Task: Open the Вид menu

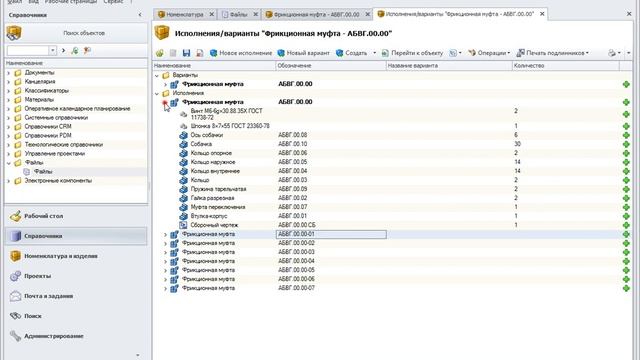Action: pyautogui.click(x=33, y=2)
